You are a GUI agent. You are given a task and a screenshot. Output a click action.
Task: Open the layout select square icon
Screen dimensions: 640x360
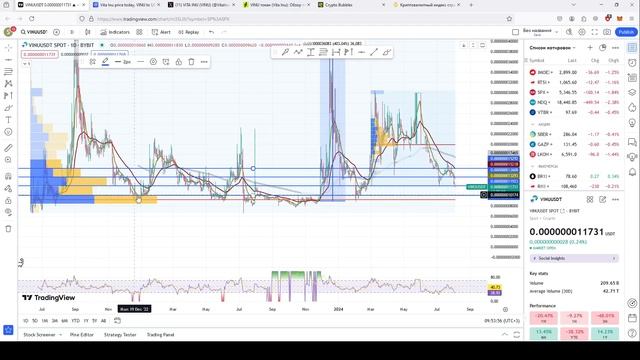[x=515, y=32]
